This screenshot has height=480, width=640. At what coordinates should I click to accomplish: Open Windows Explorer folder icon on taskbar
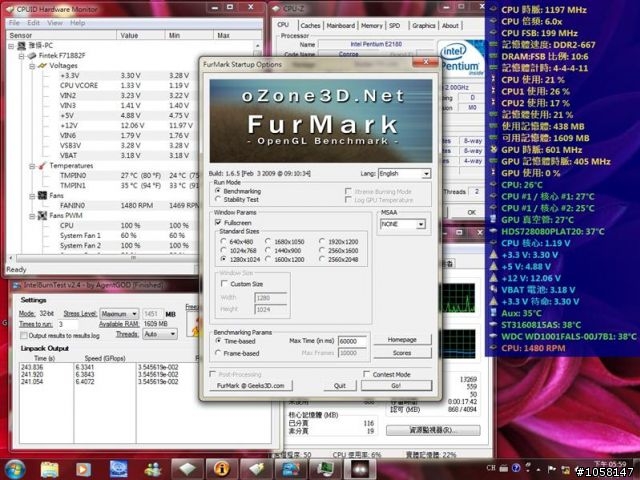[49, 469]
